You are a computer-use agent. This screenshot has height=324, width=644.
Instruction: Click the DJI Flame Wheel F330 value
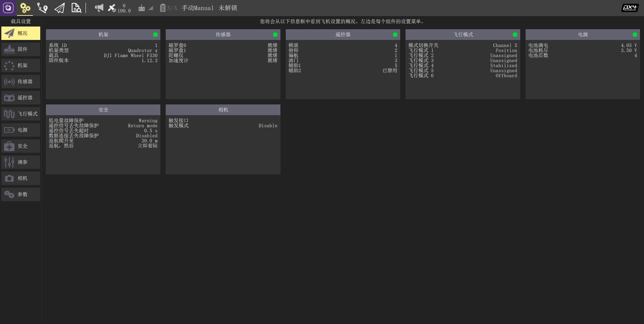point(130,55)
